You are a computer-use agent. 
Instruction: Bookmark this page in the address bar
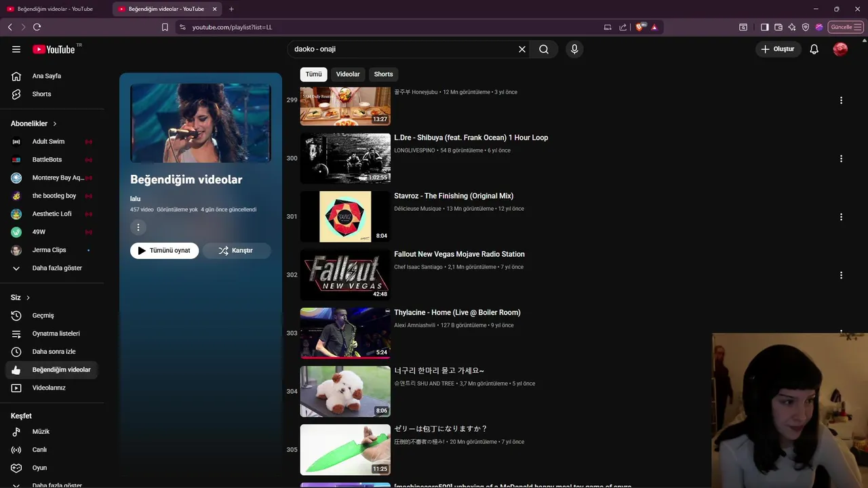pos(165,27)
